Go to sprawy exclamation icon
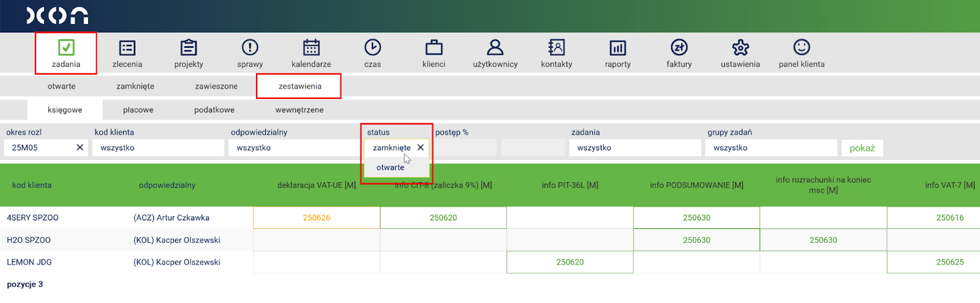 click(x=250, y=48)
